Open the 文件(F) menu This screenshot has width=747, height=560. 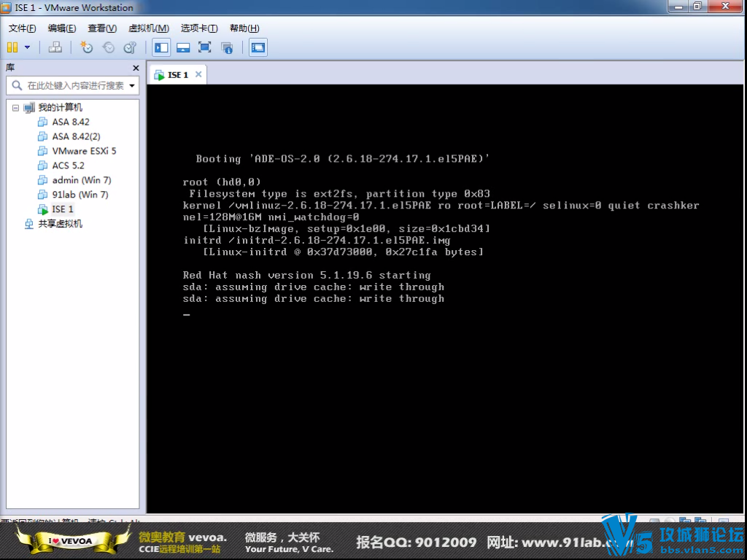pyautogui.click(x=22, y=28)
